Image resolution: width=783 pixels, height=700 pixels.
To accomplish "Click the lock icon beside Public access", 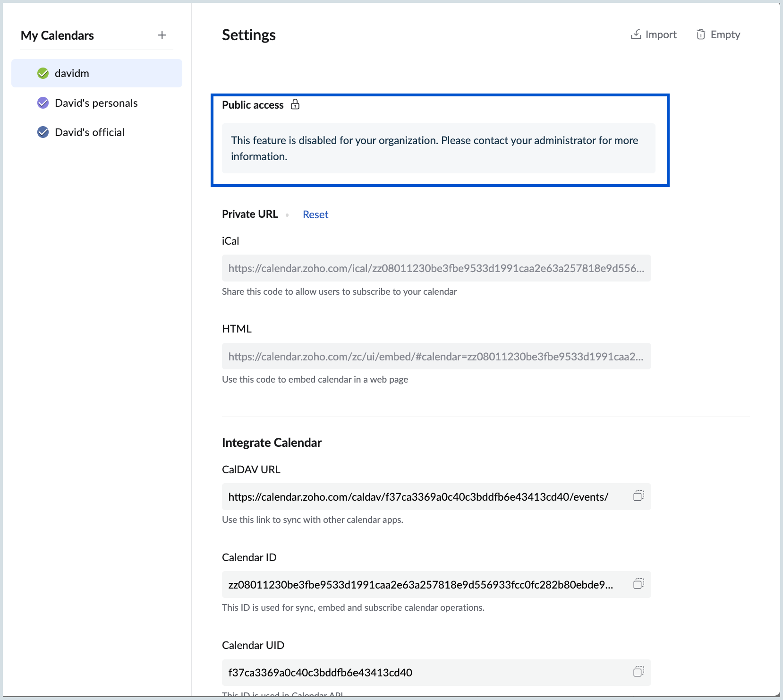I will point(295,104).
